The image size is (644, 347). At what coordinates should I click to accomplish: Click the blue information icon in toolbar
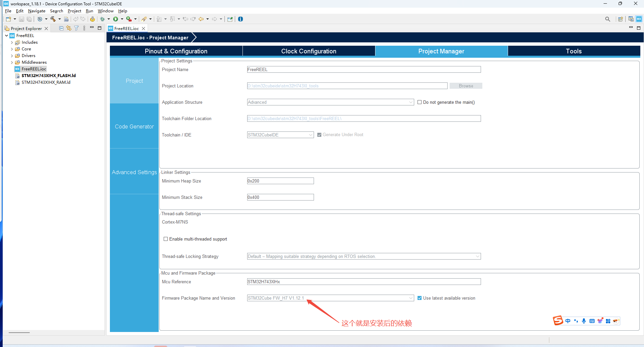point(240,19)
